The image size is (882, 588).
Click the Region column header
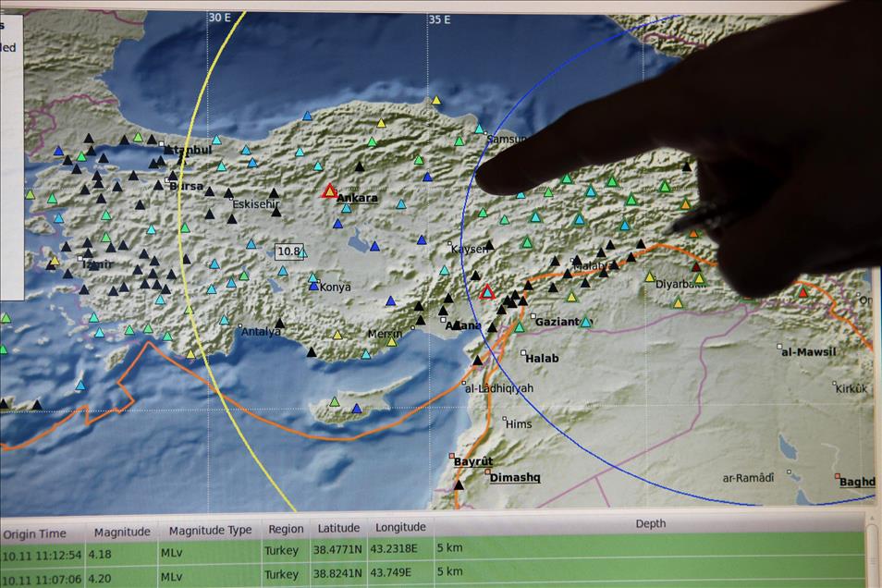pyautogui.click(x=286, y=528)
